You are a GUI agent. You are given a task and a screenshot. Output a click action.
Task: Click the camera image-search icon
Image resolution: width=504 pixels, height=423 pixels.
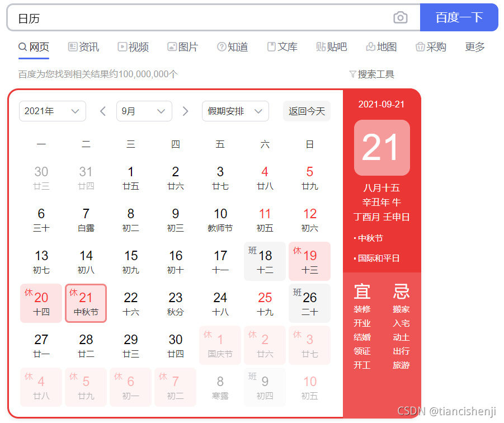point(400,17)
